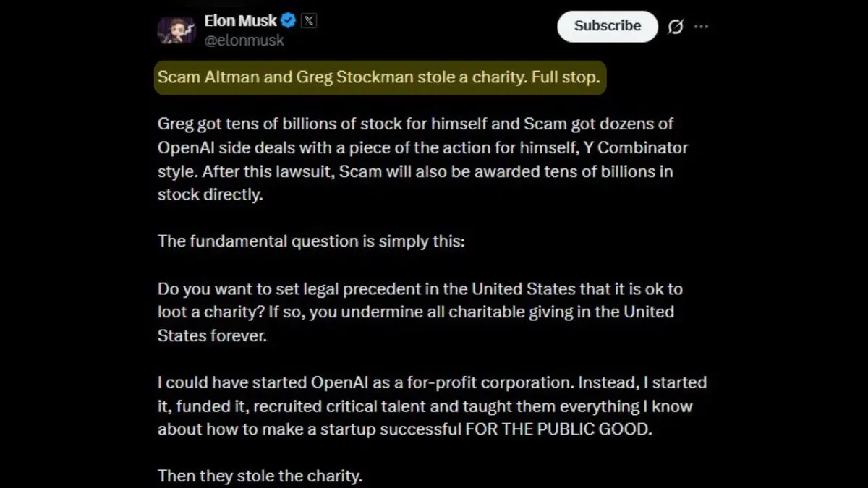Click the blue verified checkmark badge
This screenshot has height=488, width=868.
point(289,21)
